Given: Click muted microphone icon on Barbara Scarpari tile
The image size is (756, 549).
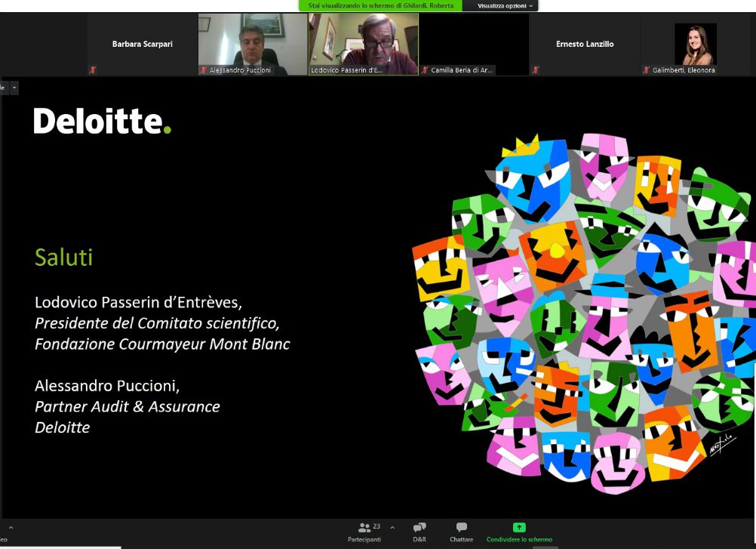Looking at the screenshot, I should pos(93,70).
